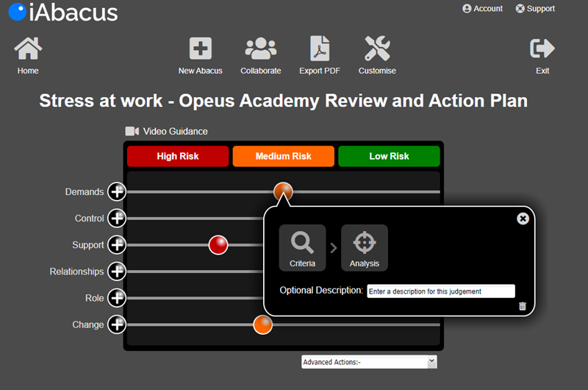
Task: Click the Stress at work page title
Action: coord(284,101)
